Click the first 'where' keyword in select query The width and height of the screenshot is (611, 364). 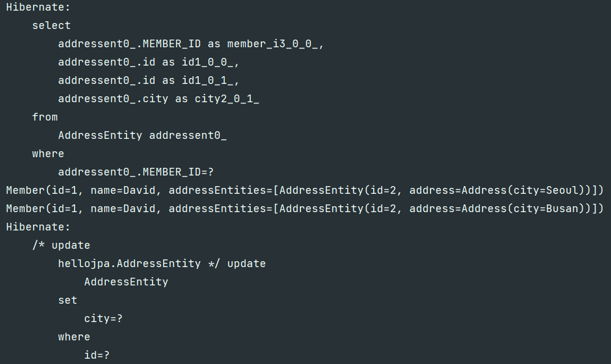pos(48,154)
